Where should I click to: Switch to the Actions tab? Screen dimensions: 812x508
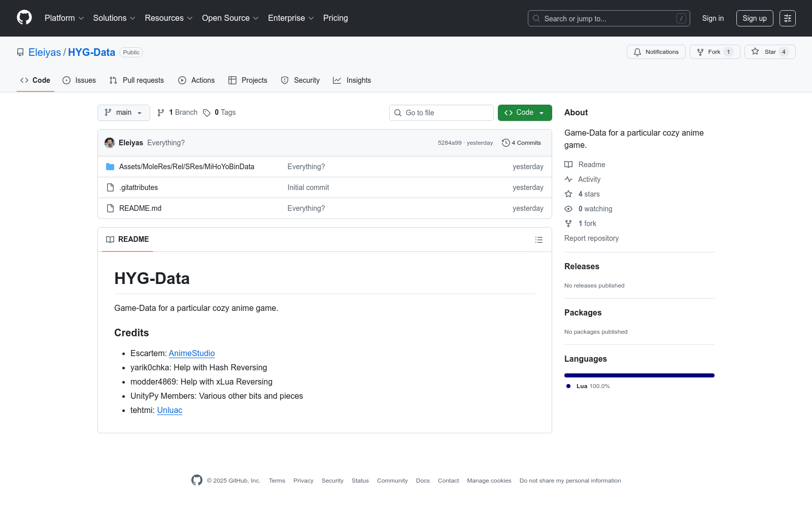point(196,80)
